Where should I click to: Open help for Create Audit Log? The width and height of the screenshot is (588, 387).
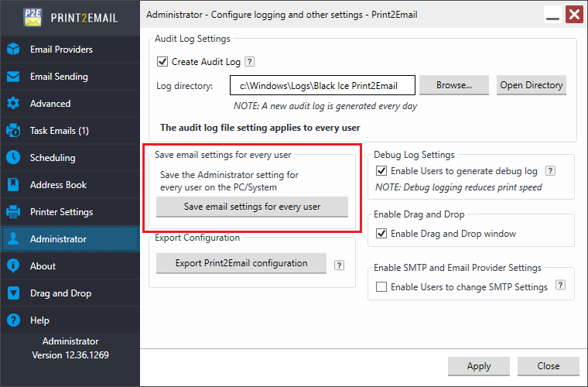tap(249, 61)
